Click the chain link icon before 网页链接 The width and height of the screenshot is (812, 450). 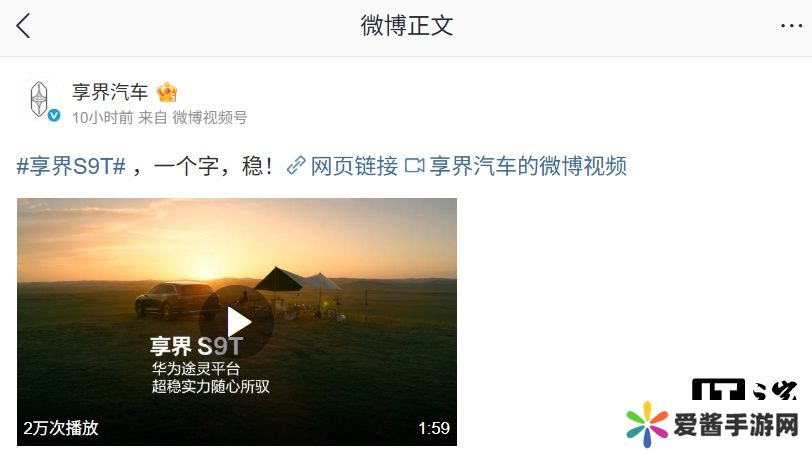tap(296, 166)
